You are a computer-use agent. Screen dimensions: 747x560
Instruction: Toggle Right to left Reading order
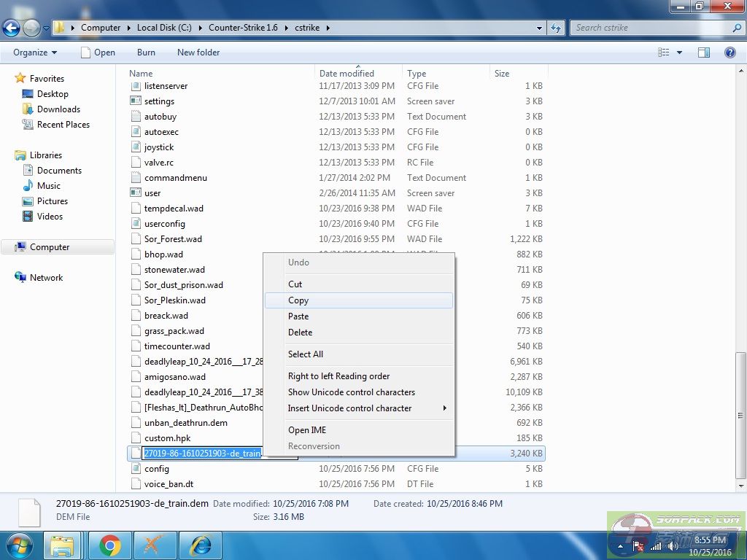click(338, 376)
